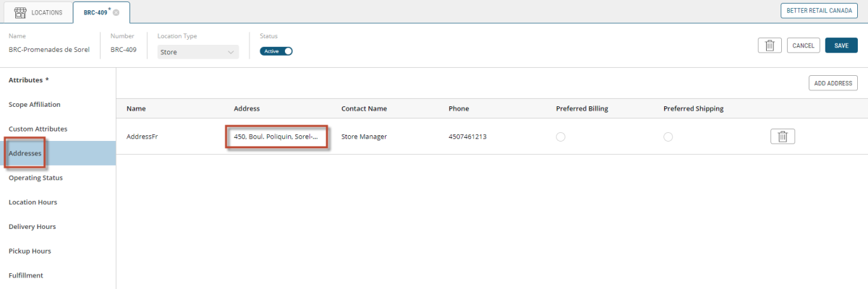Click the Cancel button
Screen dimensions: 868x289
(803, 46)
